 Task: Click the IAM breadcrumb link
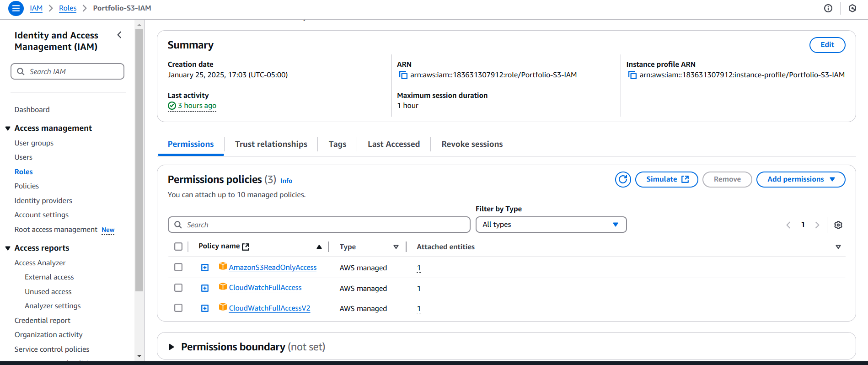pyautogui.click(x=36, y=8)
